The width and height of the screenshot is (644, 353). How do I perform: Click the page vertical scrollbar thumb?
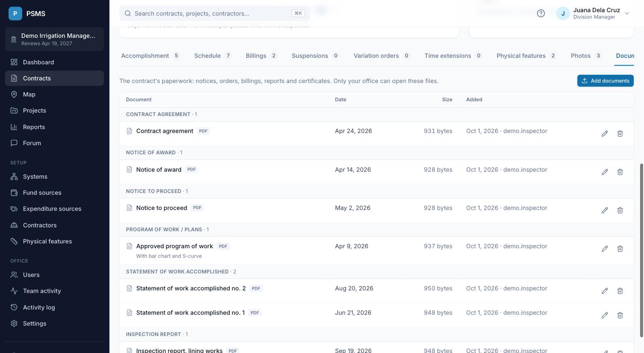click(x=642, y=250)
